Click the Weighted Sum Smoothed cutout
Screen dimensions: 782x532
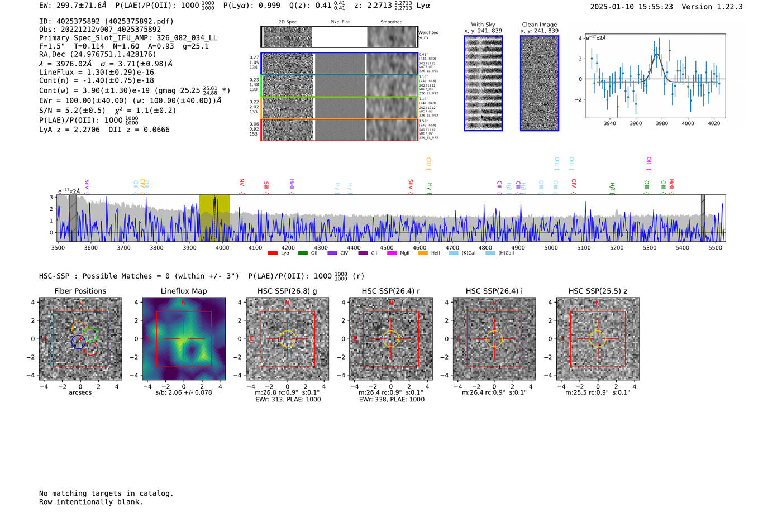(392, 37)
